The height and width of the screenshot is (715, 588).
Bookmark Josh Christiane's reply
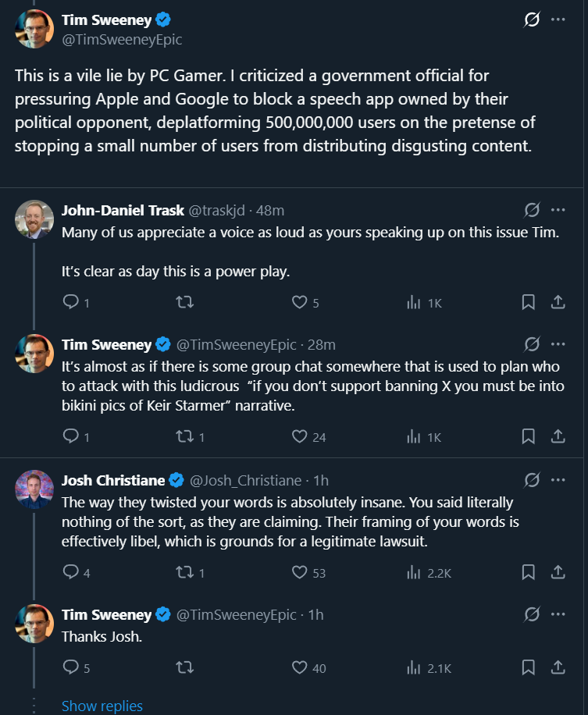[x=529, y=572]
